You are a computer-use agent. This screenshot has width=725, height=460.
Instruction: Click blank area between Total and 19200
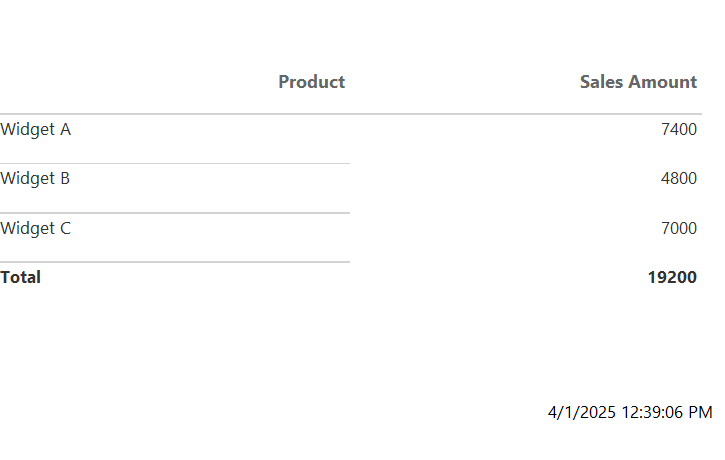[x=344, y=277]
